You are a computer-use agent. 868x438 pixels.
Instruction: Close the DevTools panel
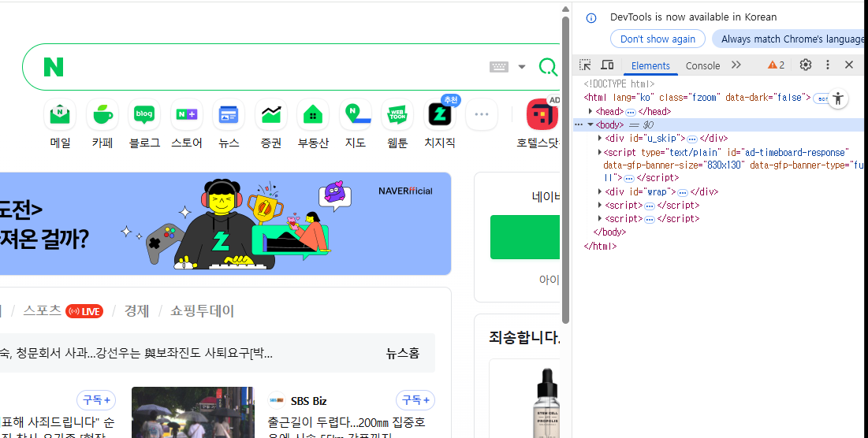[x=849, y=65]
